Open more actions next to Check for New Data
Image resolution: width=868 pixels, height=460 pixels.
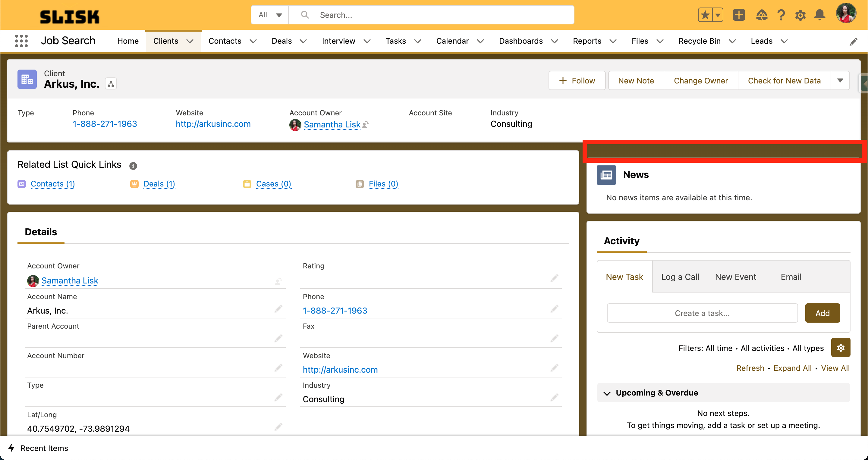pos(840,80)
